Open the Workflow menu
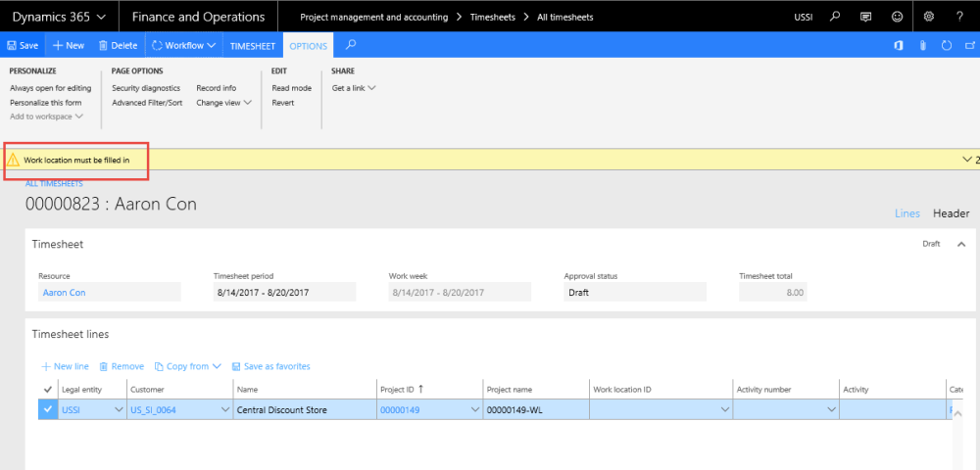The width and height of the screenshot is (980, 470). click(x=184, y=46)
